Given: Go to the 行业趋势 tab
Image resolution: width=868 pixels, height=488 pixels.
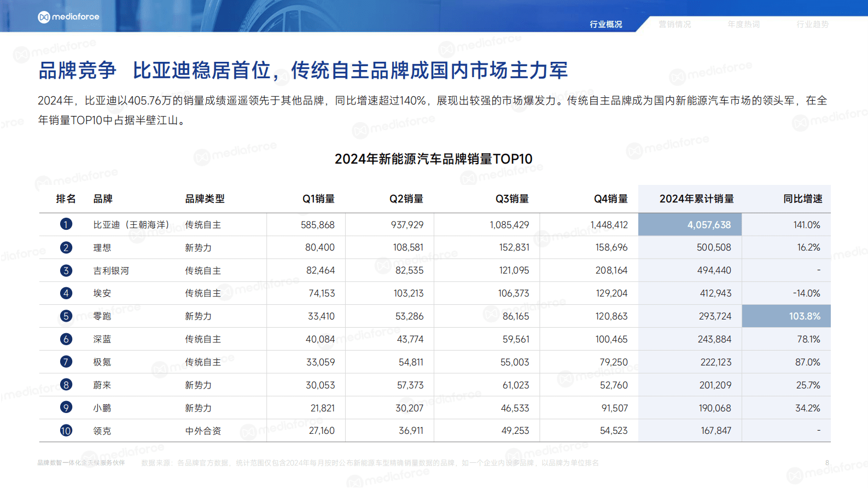Looking at the screenshot, I should tap(812, 24).
